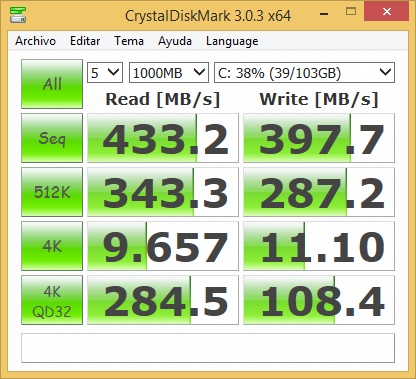This screenshot has height=379, width=416.
Task: Open the test count dropdown showing 5
Action: point(105,72)
